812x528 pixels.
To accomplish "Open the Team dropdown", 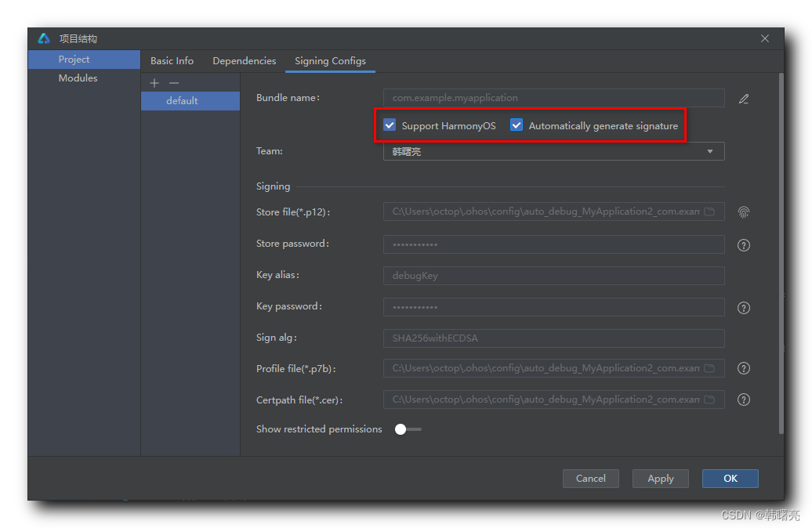I will tap(710, 150).
